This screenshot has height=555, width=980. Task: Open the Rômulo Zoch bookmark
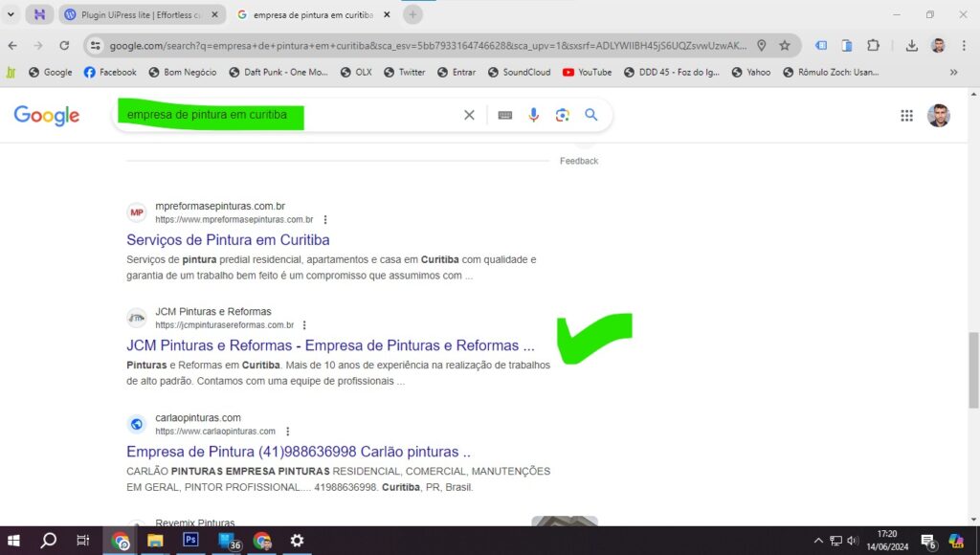pyautogui.click(x=831, y=73)
